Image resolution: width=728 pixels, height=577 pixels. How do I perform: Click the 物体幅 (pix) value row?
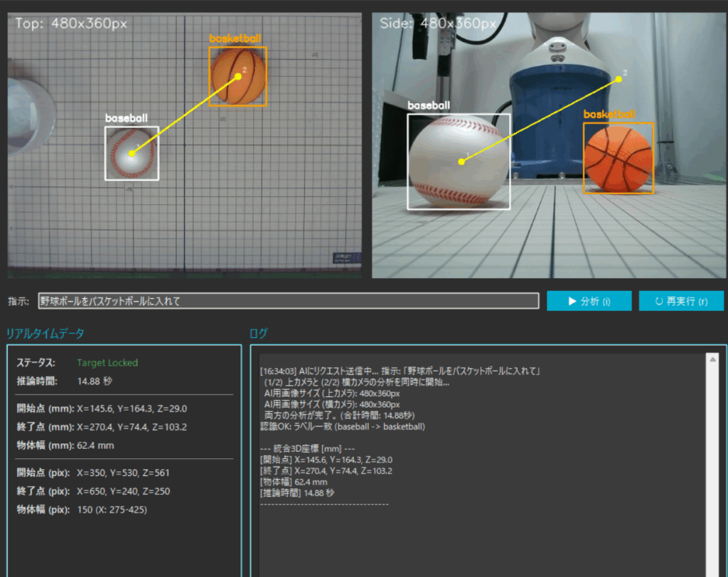pos(82,509)
